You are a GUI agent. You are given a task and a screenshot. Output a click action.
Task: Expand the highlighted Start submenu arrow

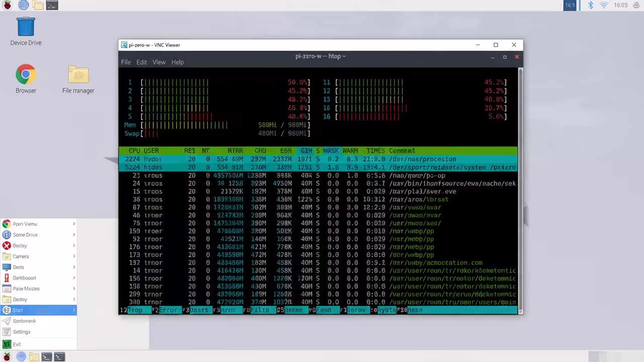74,310
